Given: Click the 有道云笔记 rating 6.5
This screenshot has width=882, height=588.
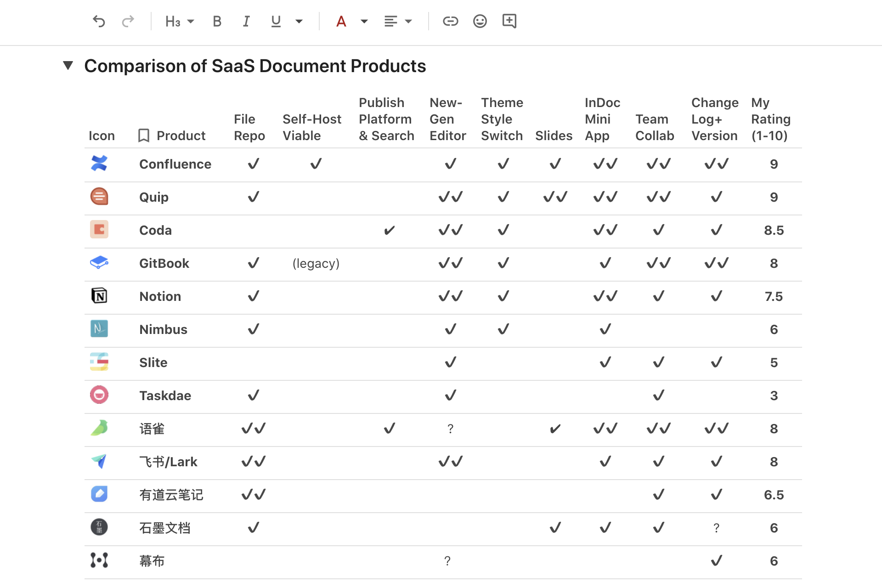Looking at the screenshot, I should pyautogui.click(x=774, y=495).
